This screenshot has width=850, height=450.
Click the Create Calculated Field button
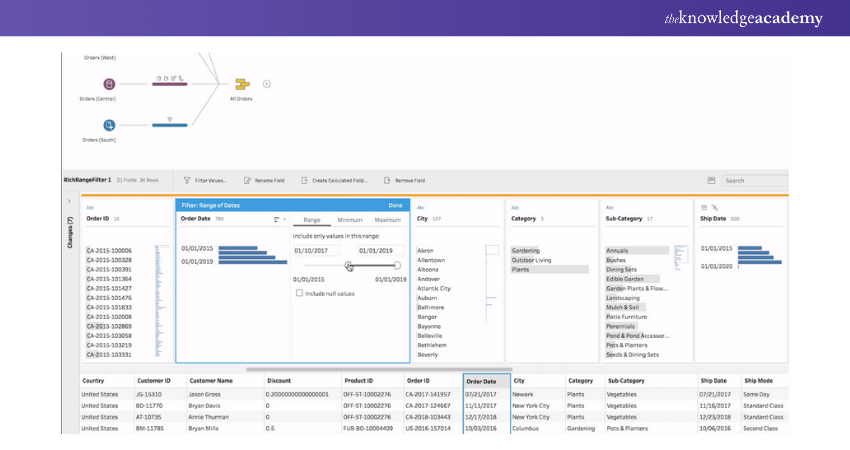click(334, 181)
